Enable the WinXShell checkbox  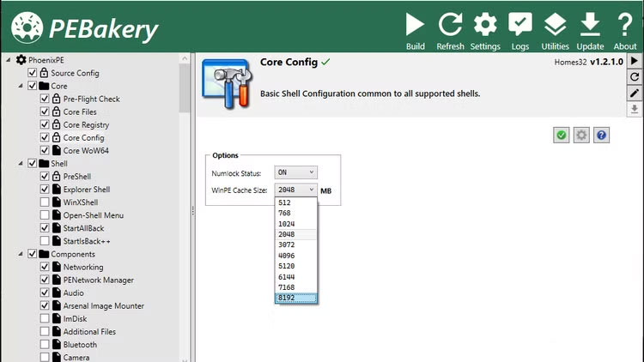pos(45,202)
